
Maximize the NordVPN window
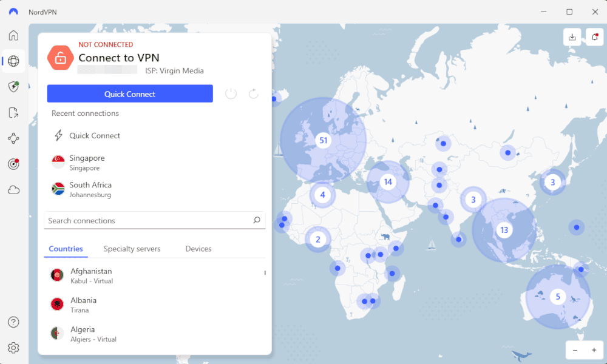click(569, 12)
